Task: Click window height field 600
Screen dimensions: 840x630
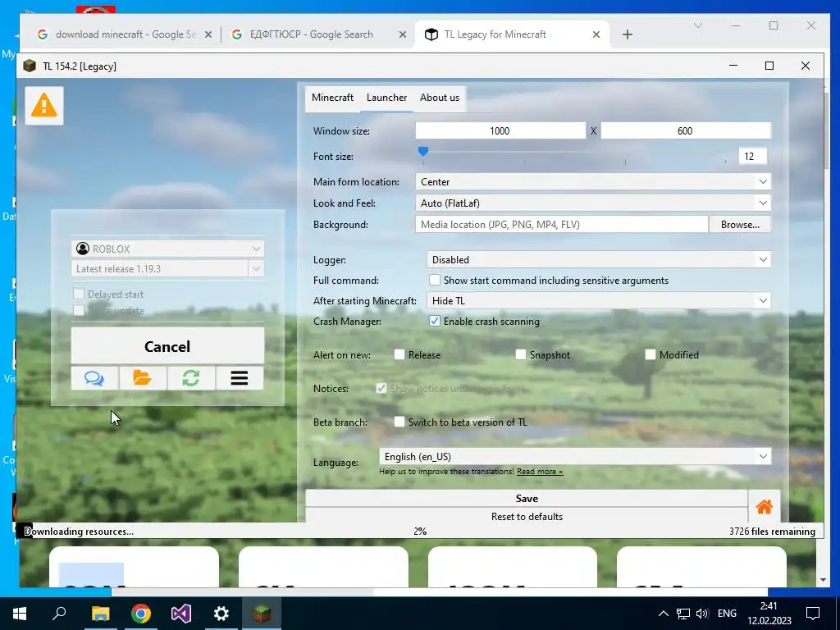Action: pyautogui.click(x=685, y=130)
